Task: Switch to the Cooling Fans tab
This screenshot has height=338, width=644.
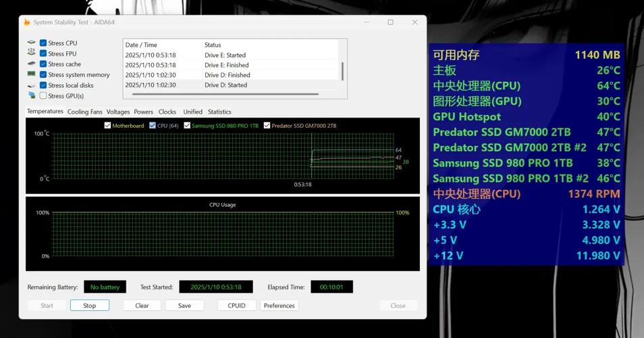Action: [x=84, y=112]
